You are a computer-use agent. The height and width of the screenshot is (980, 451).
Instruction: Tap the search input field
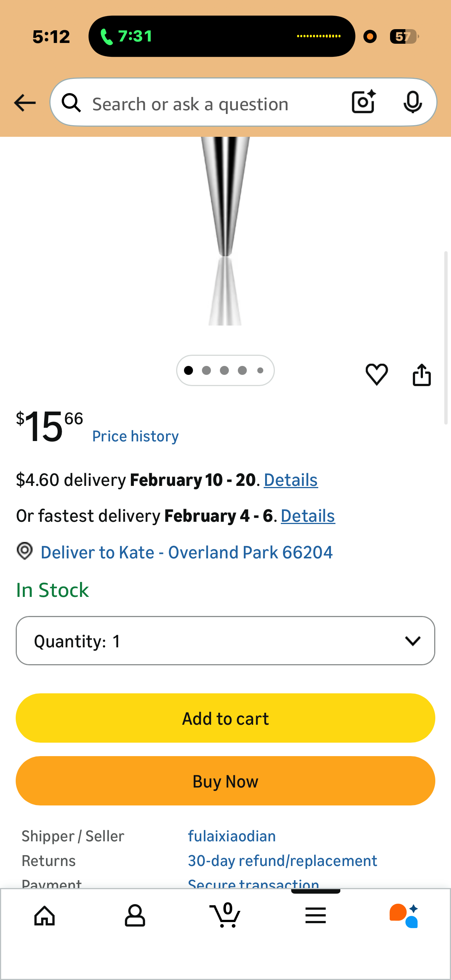coord(206,104)
